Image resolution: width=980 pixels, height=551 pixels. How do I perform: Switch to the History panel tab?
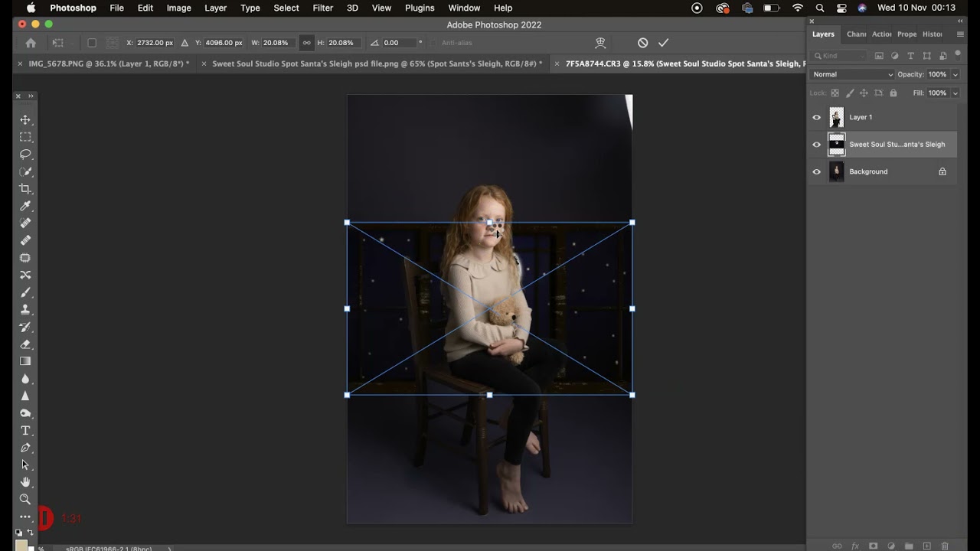[932, 34]
